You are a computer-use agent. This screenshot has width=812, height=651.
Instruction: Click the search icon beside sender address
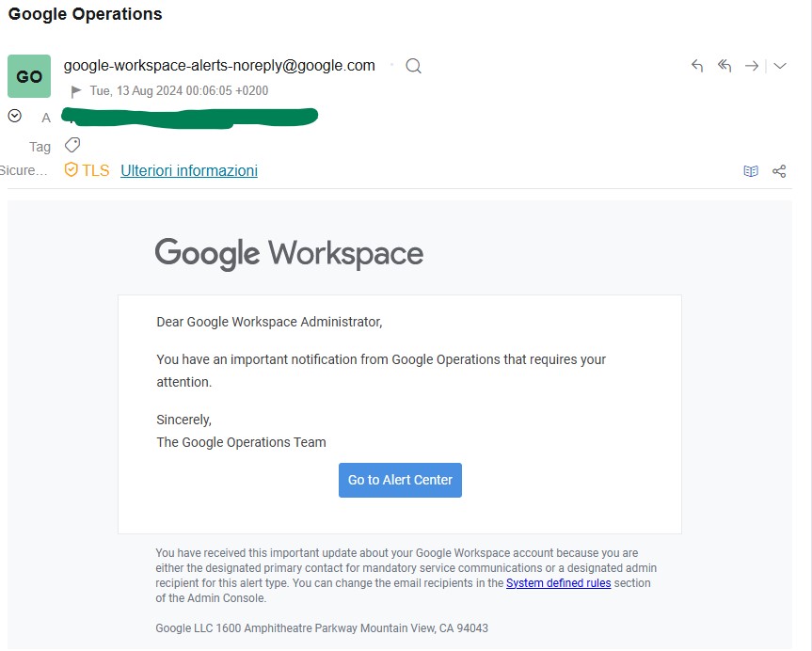tap(413, 66)
